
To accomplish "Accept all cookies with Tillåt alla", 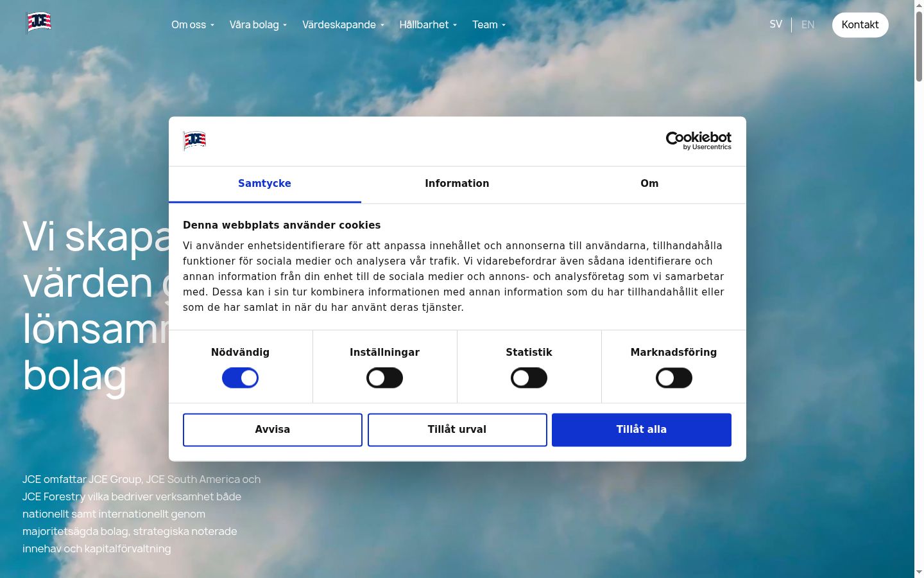I will [x=642, y=430].
